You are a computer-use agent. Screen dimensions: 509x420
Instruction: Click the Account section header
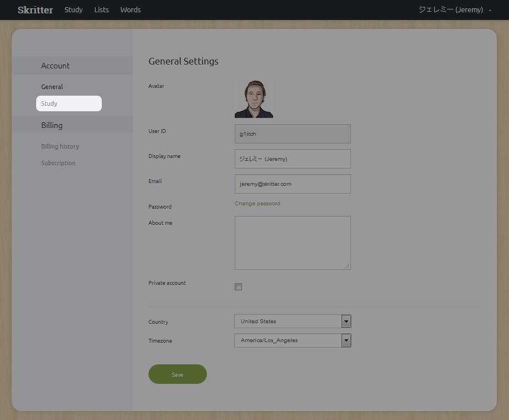[x=72, y=65]
